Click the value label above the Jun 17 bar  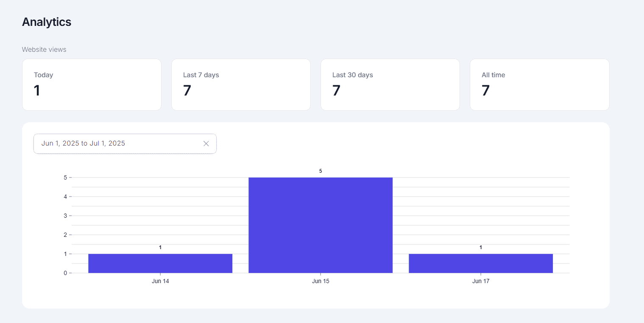coord(481,247)
